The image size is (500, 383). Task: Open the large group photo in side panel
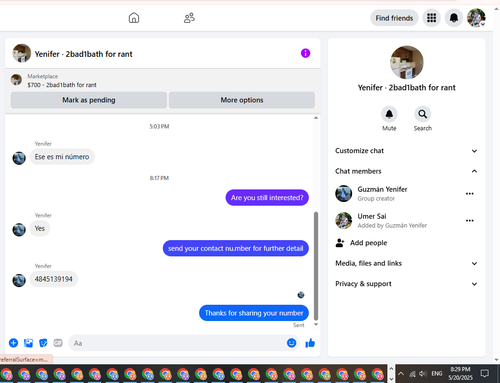tap(407, 62)
